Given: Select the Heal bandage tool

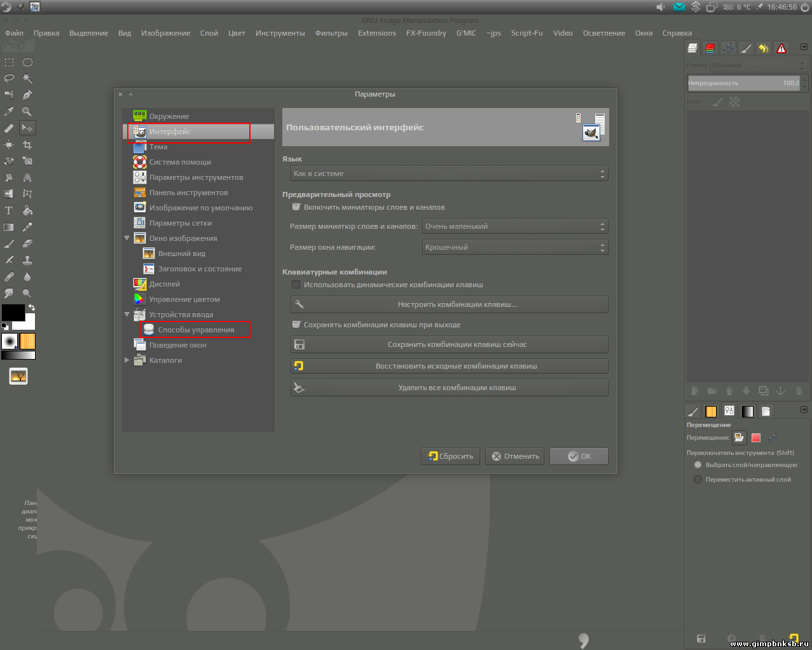Looking at the screenshot, I should click(x=9, y=276).
